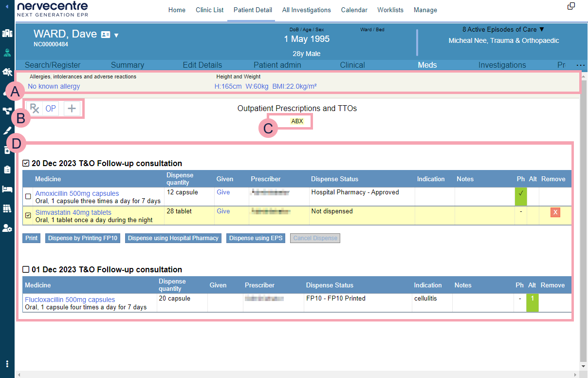This screenshot has height=378, width=588.
Task: Toggle the 01 Dec 2023 consultation checkbox
Action: pyautogui.click(x=26, y=269)
